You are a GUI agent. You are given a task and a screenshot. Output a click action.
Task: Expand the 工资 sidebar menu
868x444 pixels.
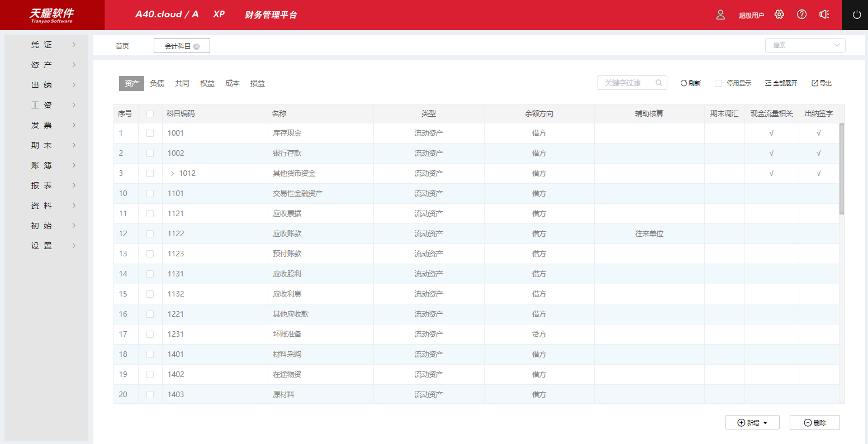coord(46,105)
